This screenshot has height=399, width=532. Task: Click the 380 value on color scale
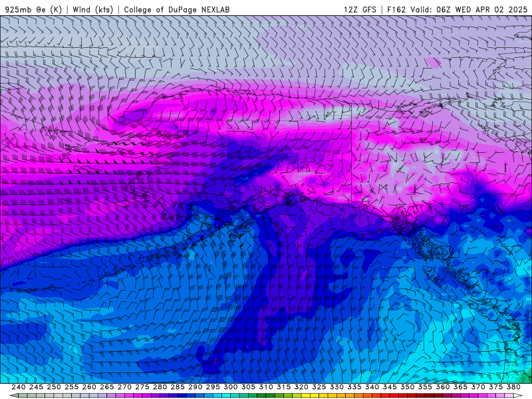pos(513,387)
